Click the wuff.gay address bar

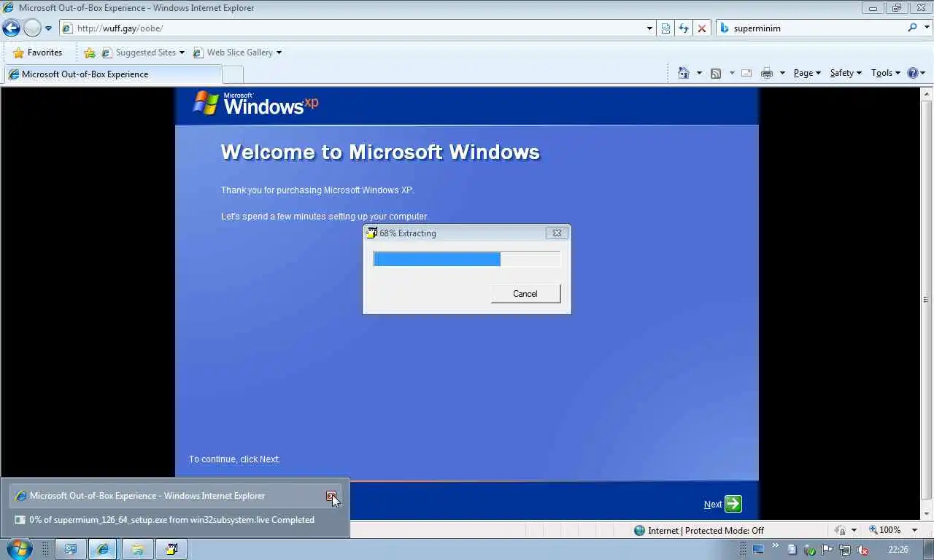(x=358, y=28)
